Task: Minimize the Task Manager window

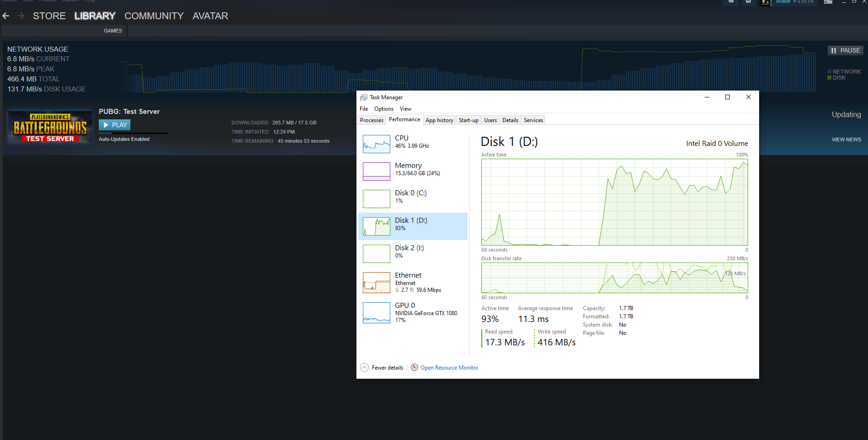Action: (x=707, y=97)
